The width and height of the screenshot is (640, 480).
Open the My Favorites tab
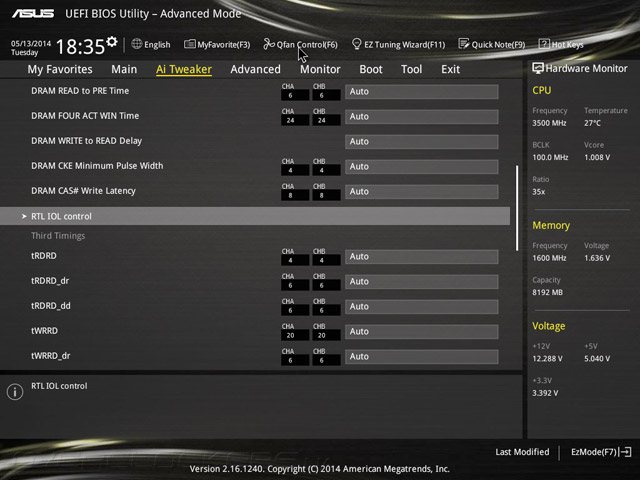pyautogui.click(x=60, y=69)
